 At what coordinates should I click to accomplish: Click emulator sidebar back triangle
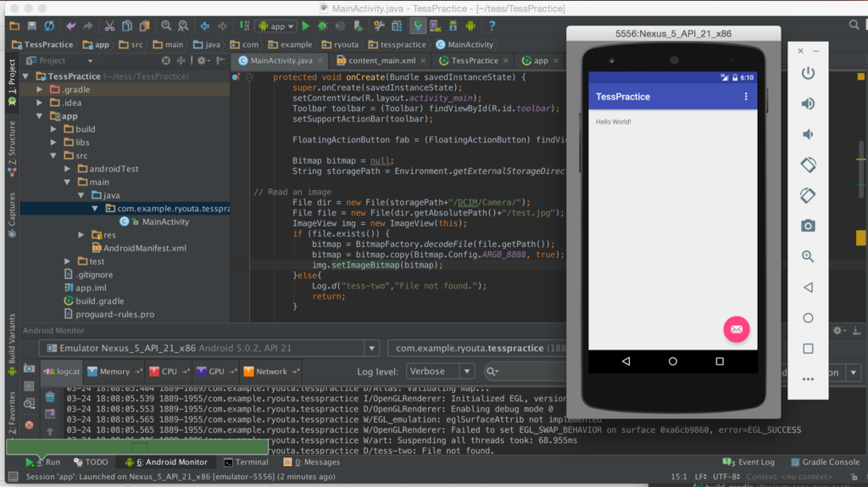808,287
